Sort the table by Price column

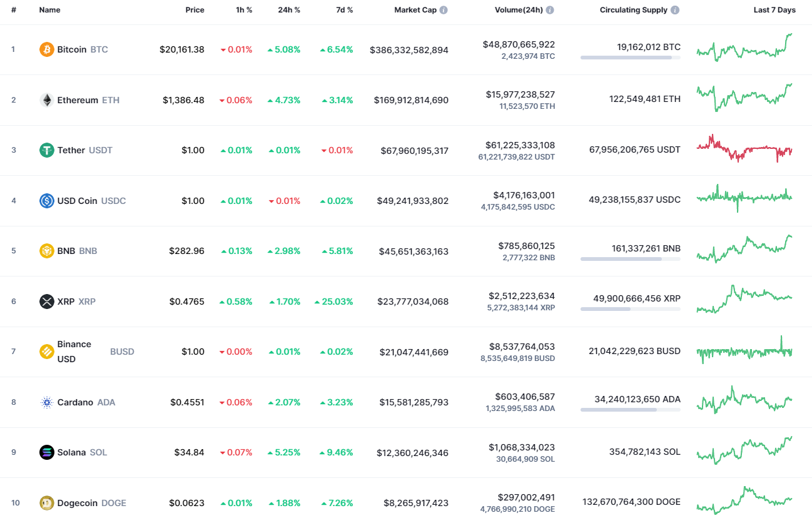(x=195, y=9)
